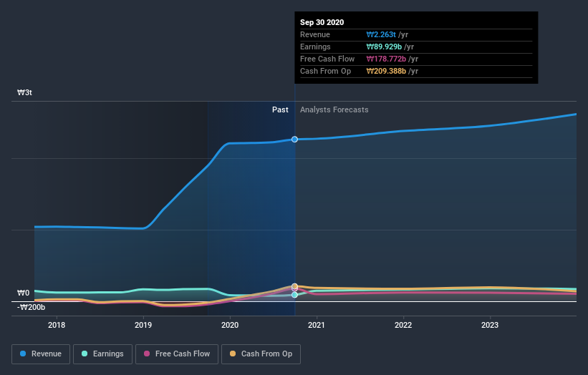Click the ₩89.929b earnings value in tooltip
588x375 pixels.
pos(384,47)
